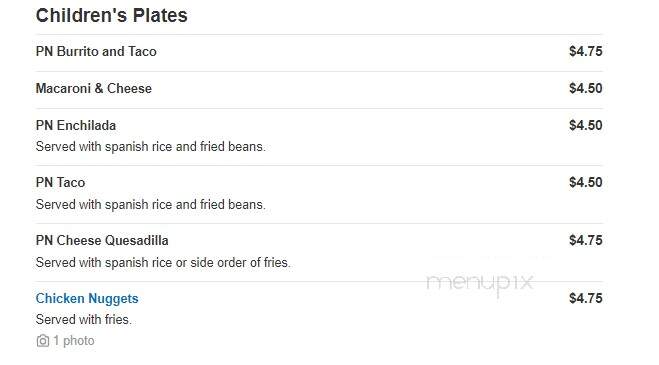Click the $4.50 price of Macaroni & Cheese
Viewport: 659px width, 365px height.
586,88
